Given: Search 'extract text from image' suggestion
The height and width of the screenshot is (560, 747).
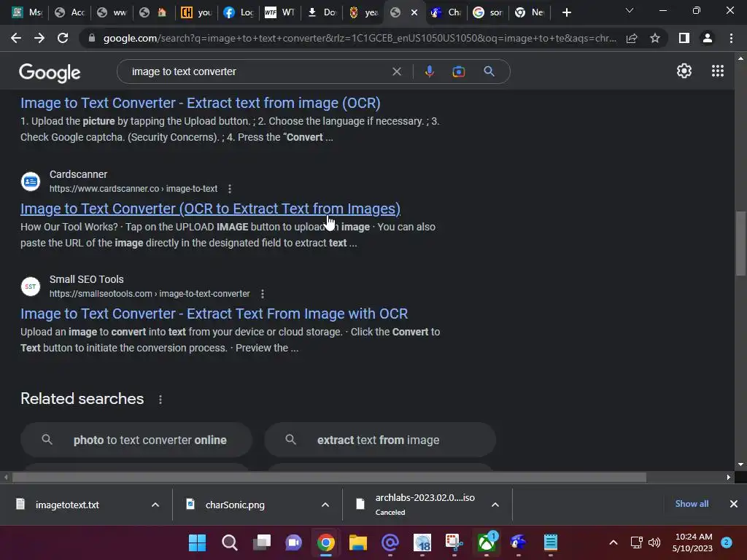Looking at the screenshot, I should pos(379,440).
